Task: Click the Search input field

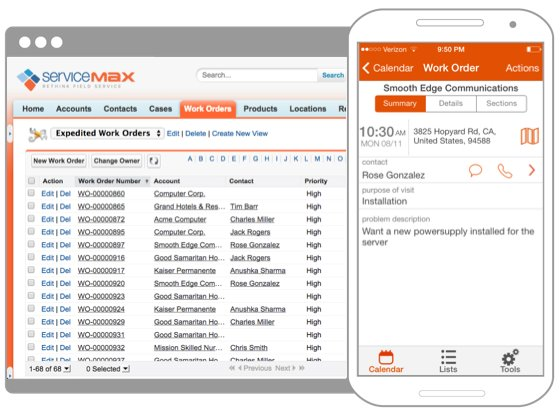Action: [x=257, y=75]
